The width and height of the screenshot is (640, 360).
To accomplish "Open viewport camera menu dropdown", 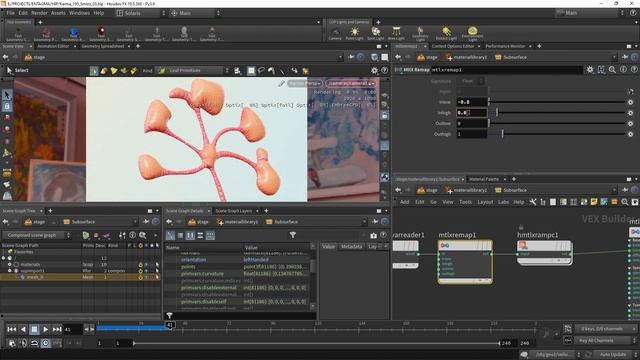I will (352, 83).
